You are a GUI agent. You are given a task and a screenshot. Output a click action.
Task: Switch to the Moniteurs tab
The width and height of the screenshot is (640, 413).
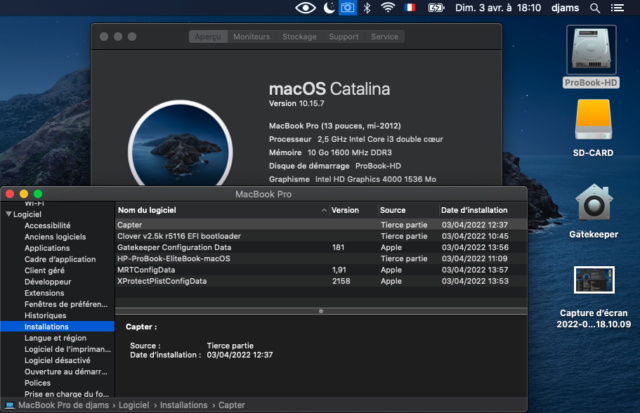(251, 37)
